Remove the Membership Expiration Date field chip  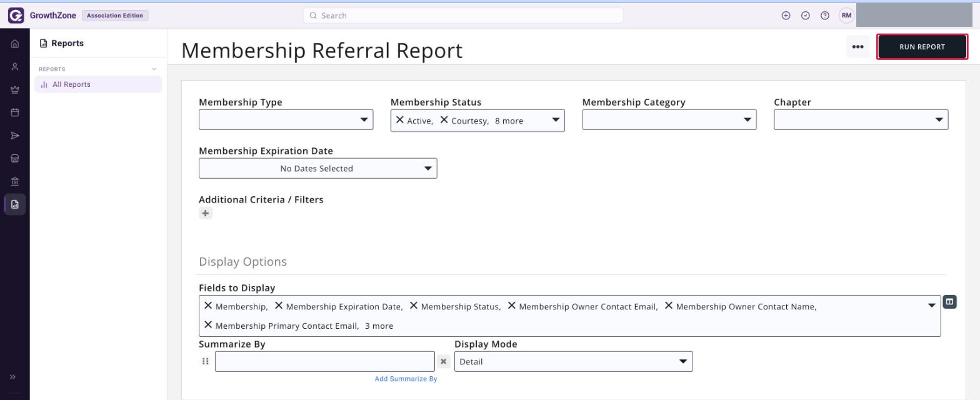(x=279, y=306)
